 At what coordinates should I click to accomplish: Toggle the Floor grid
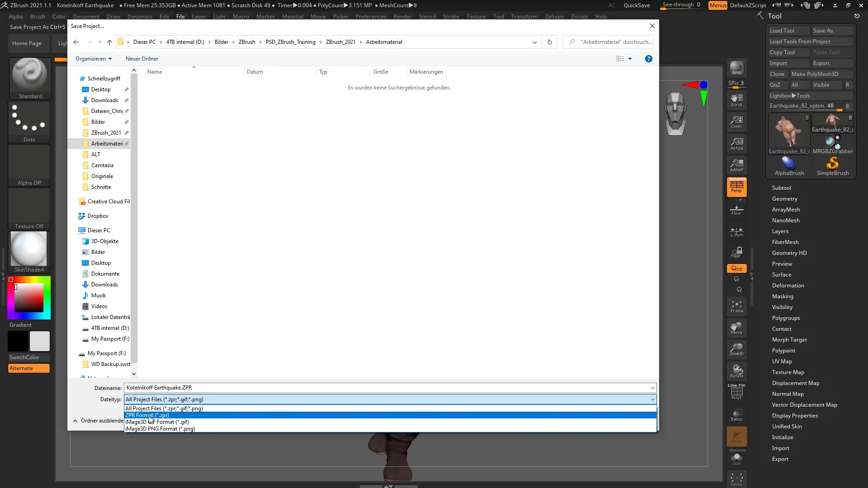tap(736, 210)
